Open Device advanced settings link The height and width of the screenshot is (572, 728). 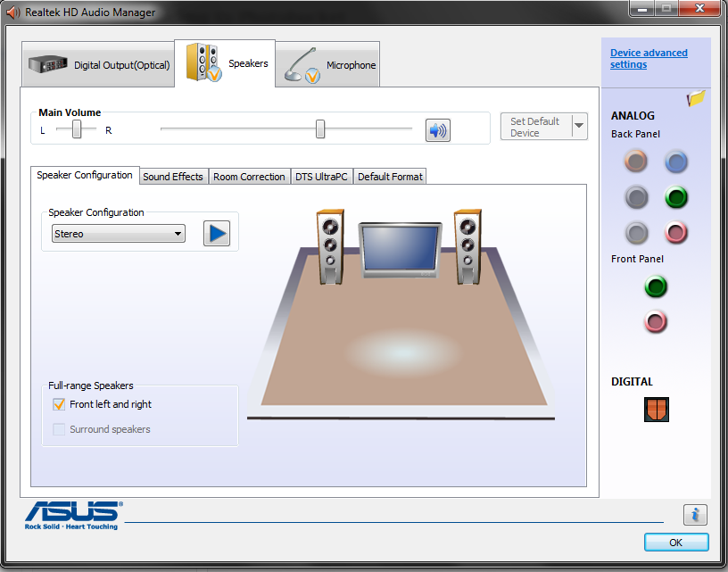click(649, 59)
